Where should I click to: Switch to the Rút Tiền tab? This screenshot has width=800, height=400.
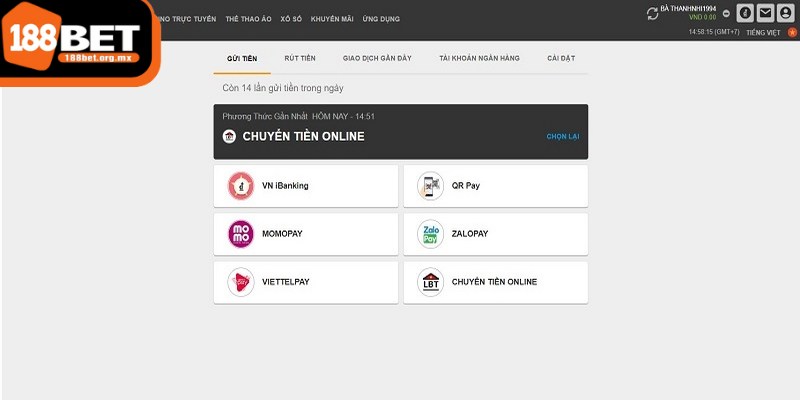(299, 59)
